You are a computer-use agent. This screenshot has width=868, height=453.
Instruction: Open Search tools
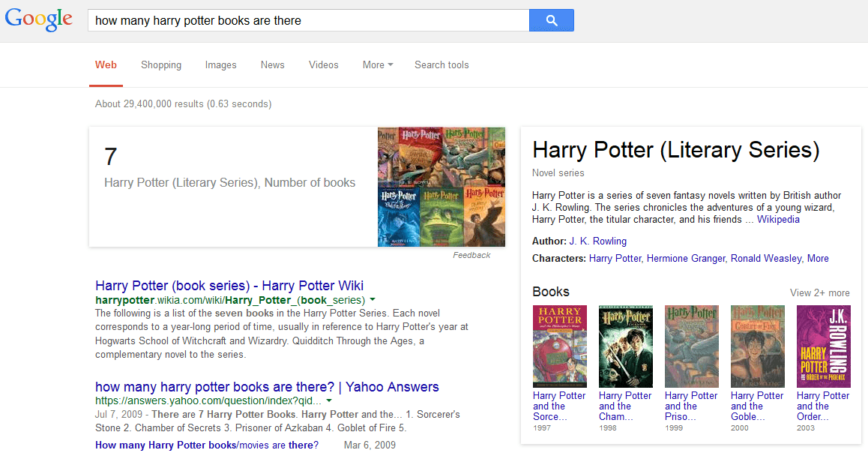click(x=441, y=65)
